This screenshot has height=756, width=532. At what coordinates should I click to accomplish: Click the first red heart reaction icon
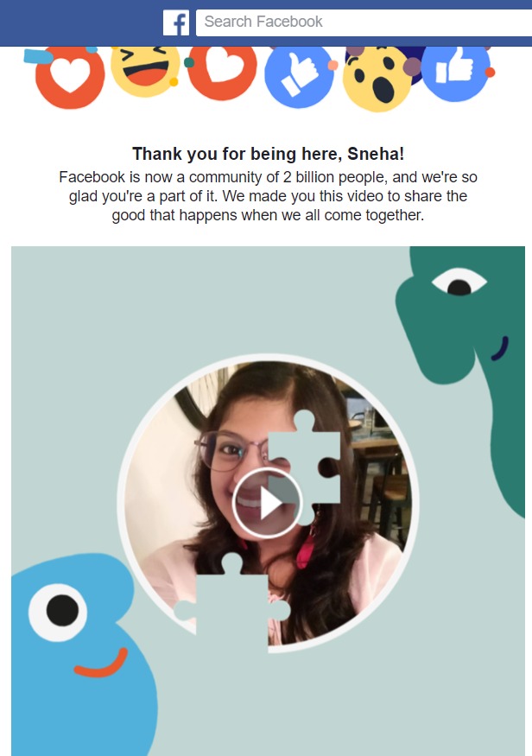tap(70, 76)
